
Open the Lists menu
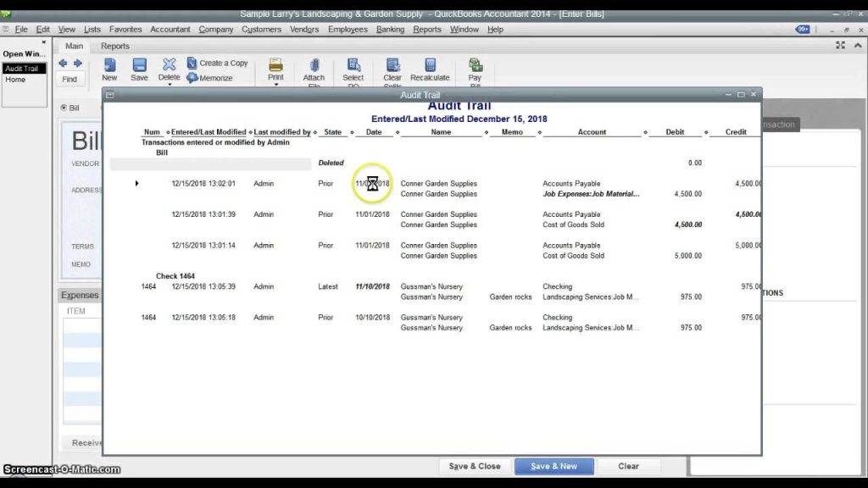(x=92, y=30)
